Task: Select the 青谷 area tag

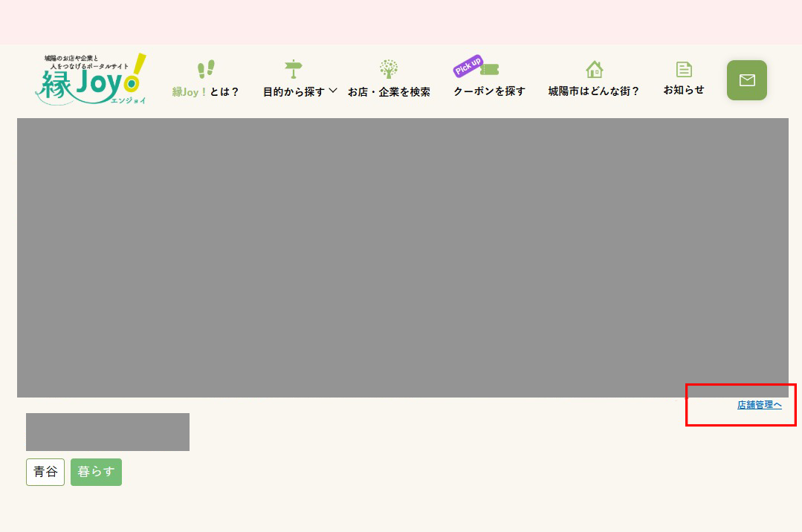Action: tap(45, 472)
